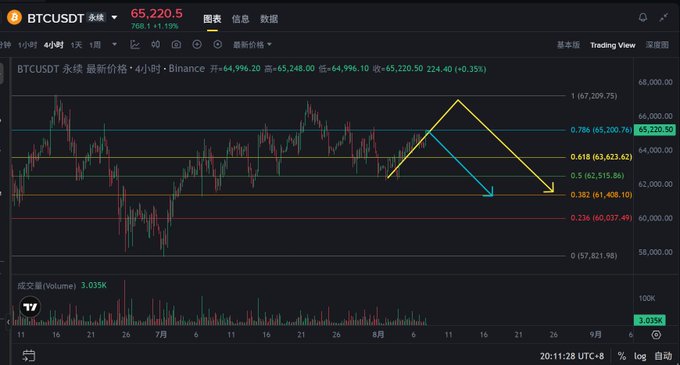Click the circled plus icon in toolbar
This screenshot has width=680, height=365.
click(197, 44)
